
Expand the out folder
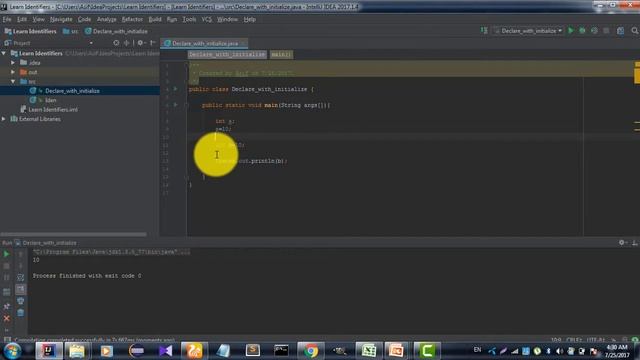[x=13, y=72]
